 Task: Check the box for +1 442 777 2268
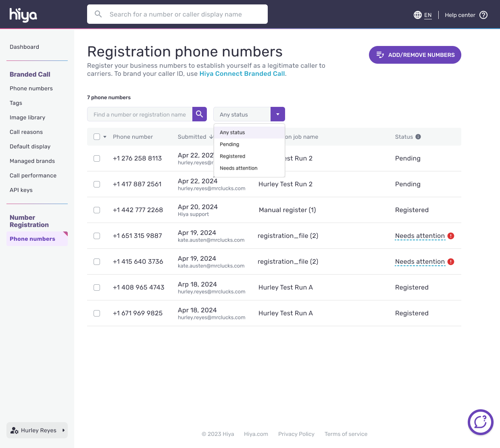tap(97, 210)
